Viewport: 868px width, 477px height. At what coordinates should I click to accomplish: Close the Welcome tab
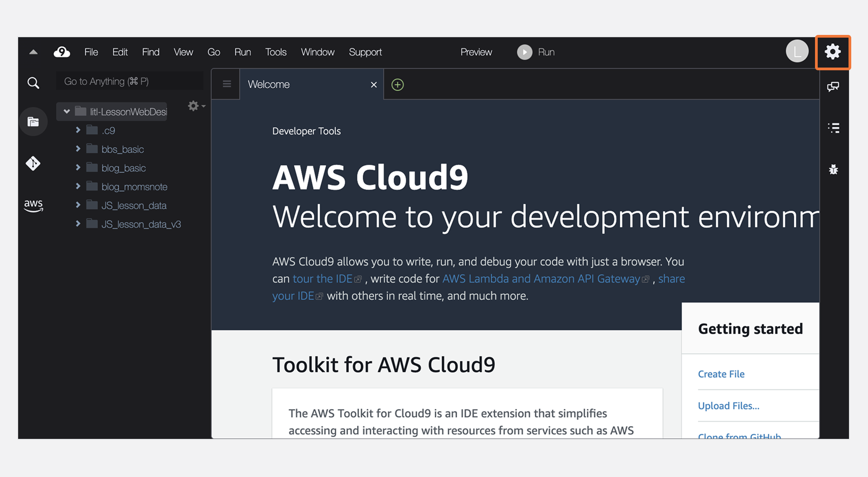coord(374,85)
